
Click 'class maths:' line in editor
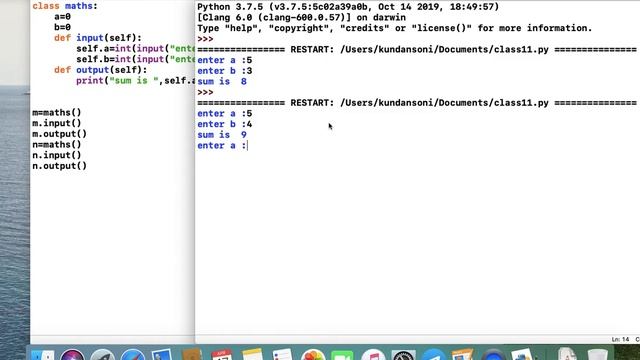pyautogui.click(x=65, y=6)
